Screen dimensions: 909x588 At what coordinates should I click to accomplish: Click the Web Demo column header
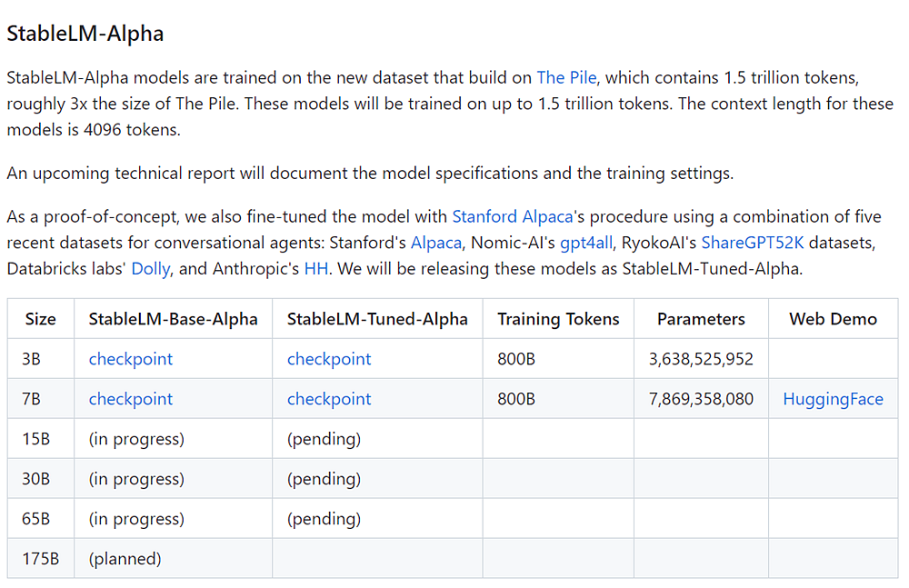pyautogui.click(x=833, y=319)
